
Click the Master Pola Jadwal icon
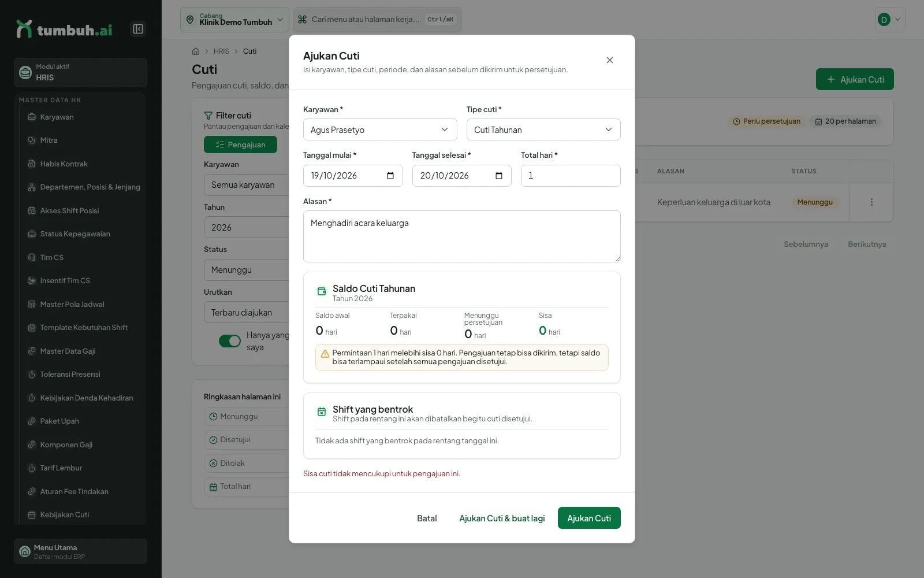coord(32,305)
